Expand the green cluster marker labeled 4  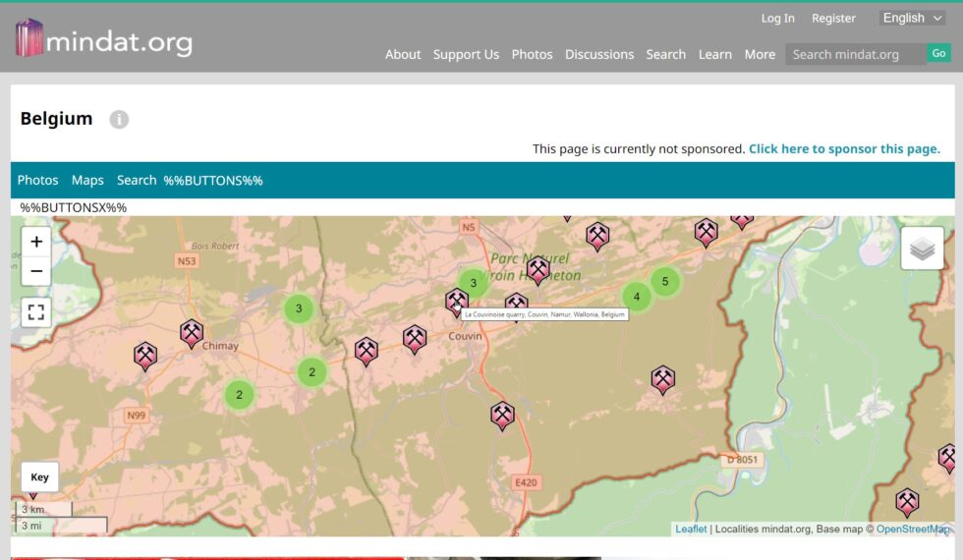coord(637,297)
